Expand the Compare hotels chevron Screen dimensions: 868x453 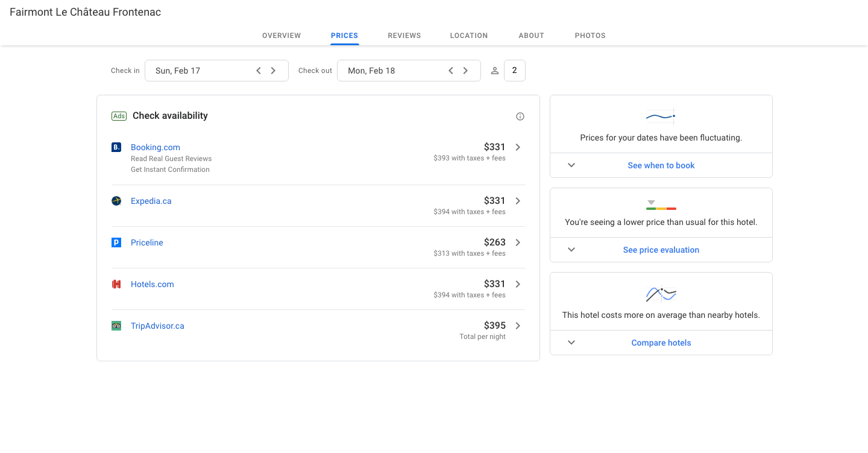click(571, 343)
